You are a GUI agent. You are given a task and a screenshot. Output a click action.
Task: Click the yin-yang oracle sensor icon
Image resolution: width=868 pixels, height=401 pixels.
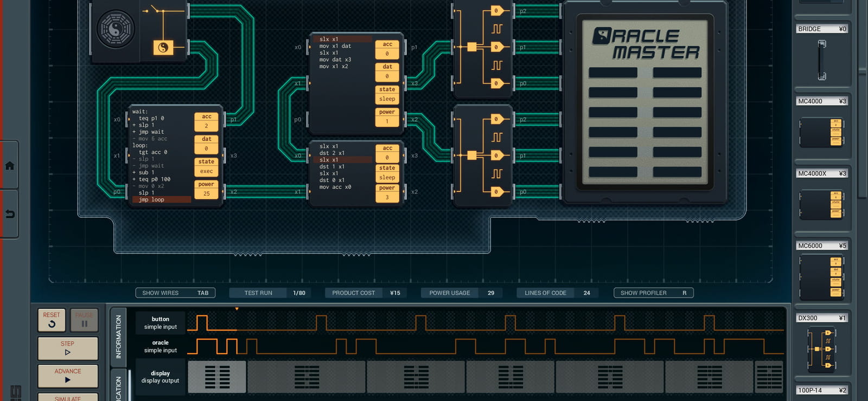click(x=115, y=29)
